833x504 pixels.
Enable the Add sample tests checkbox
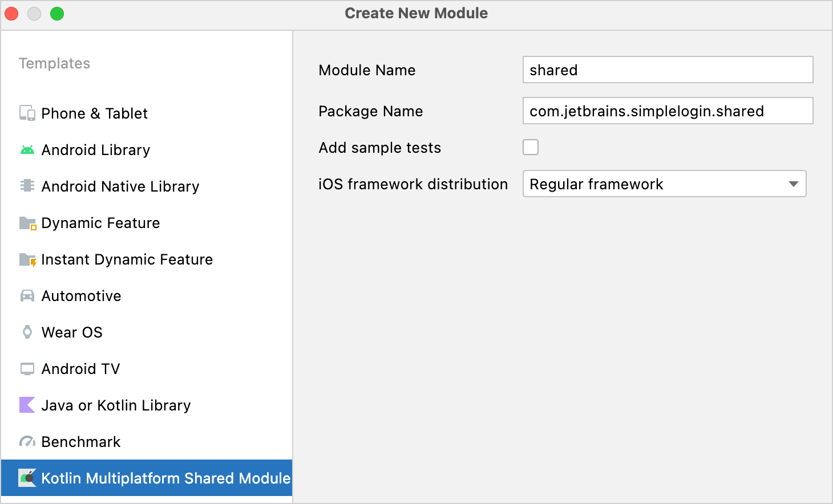click(531, 147)
